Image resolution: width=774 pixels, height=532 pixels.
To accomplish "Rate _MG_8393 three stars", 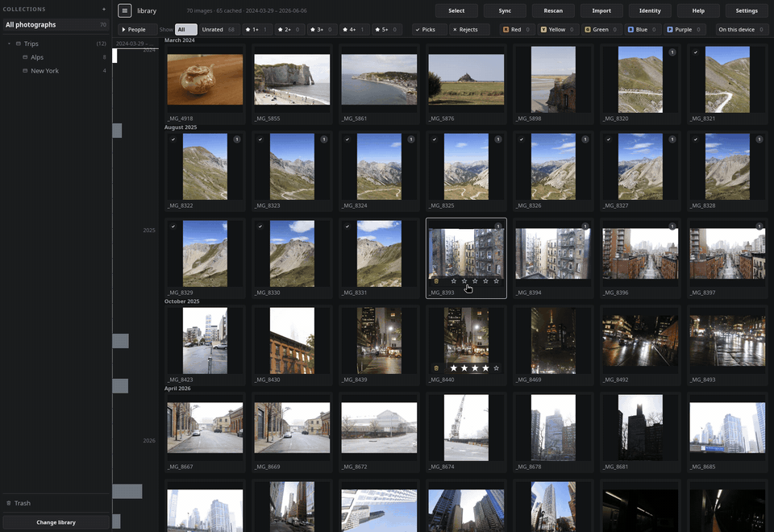I will [475, 281].
